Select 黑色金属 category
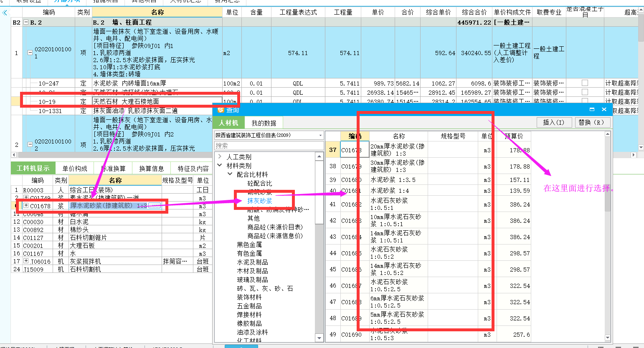The height and width of the screenshot is (348, 644). 250,245
